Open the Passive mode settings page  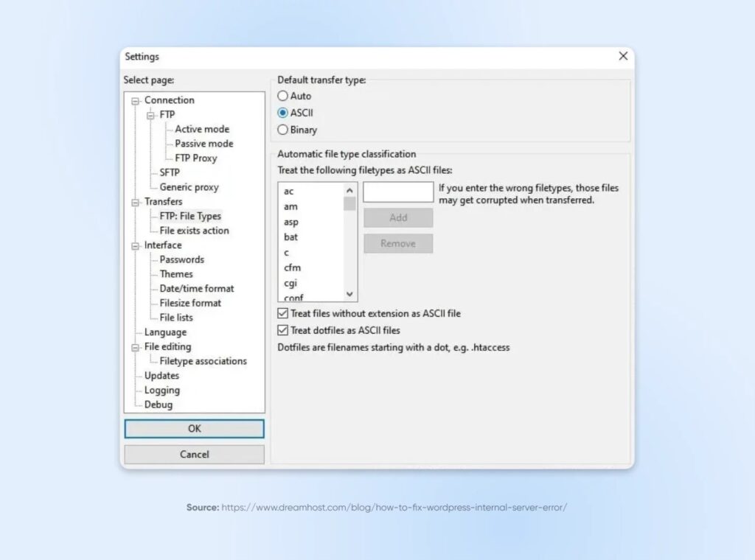[x=203, y=144]
